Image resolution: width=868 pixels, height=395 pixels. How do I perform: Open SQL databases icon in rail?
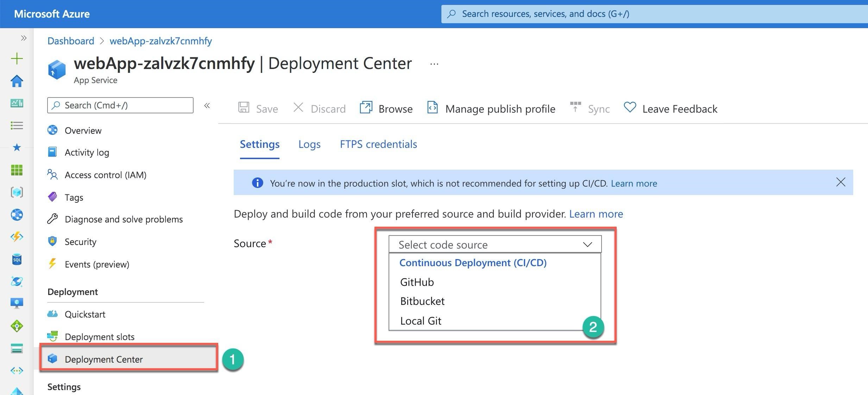tap(17, 260)
